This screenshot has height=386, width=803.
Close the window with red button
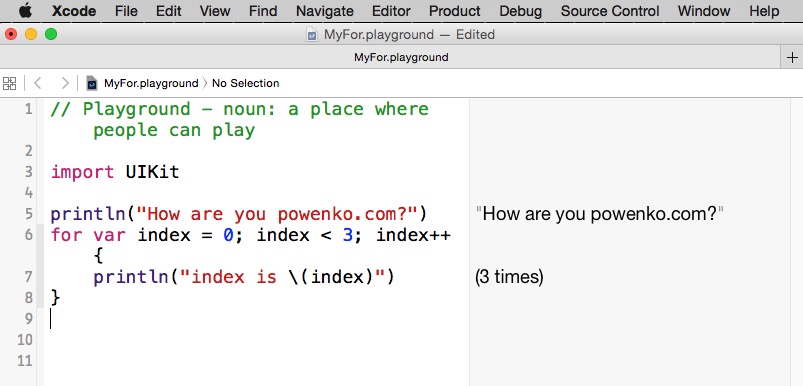11,34
